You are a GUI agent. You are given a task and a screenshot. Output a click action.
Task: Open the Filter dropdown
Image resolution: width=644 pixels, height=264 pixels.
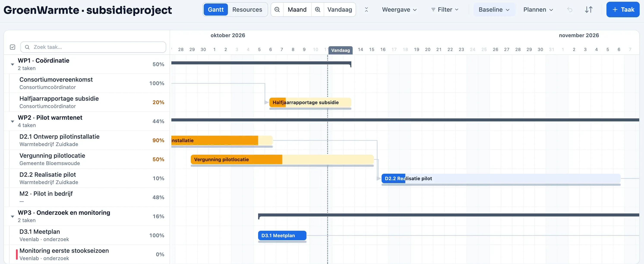[x=445, y=10]
